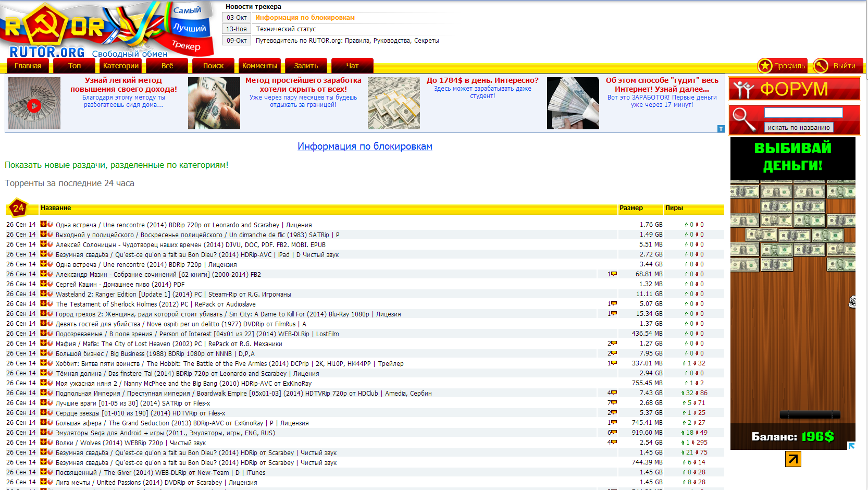Click 'Показать новые раздачи, разделенные по категориям!' link

pyautogui.click(x=117, y=165)
